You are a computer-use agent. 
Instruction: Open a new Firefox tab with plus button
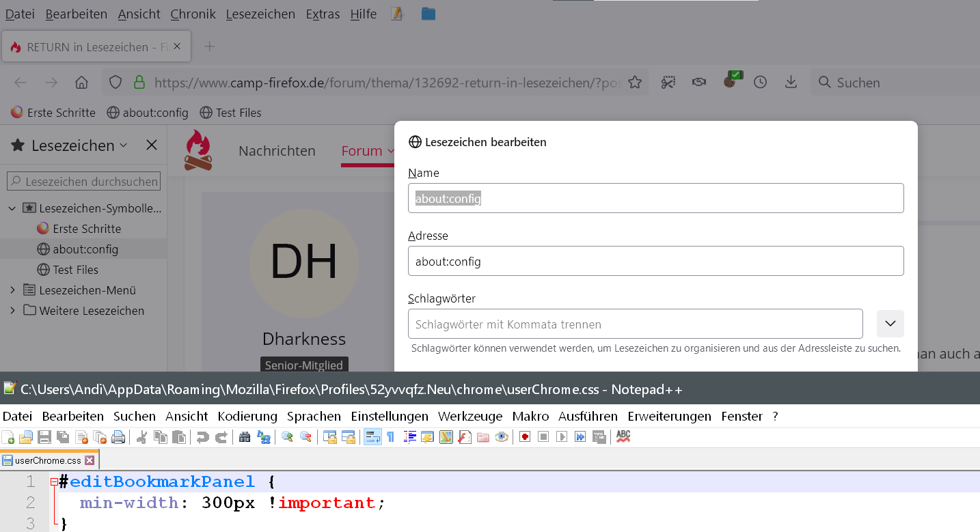coord(210,46)
